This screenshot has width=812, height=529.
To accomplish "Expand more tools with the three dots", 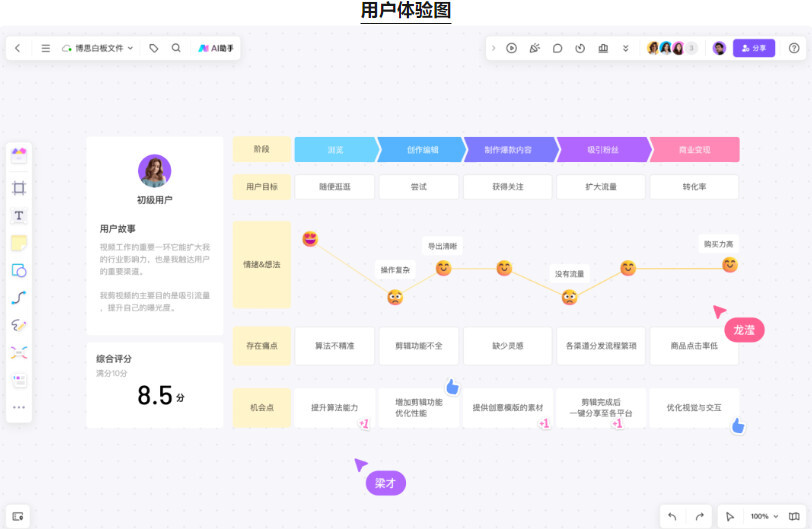I will (19, 407).
